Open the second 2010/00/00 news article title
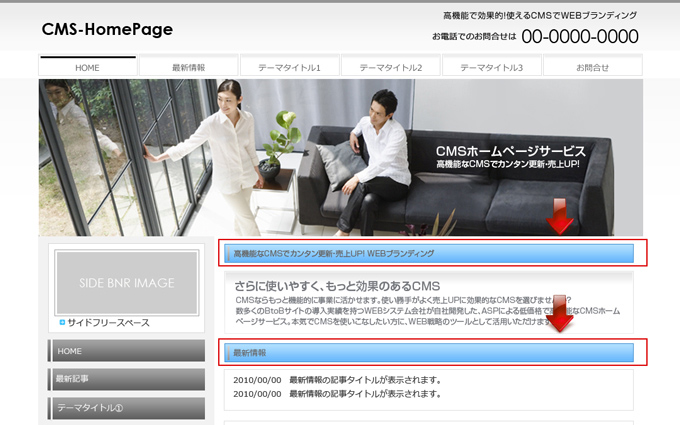Image resolution: width=680 pixels, height=425 pixels. (x=364, y=394)
